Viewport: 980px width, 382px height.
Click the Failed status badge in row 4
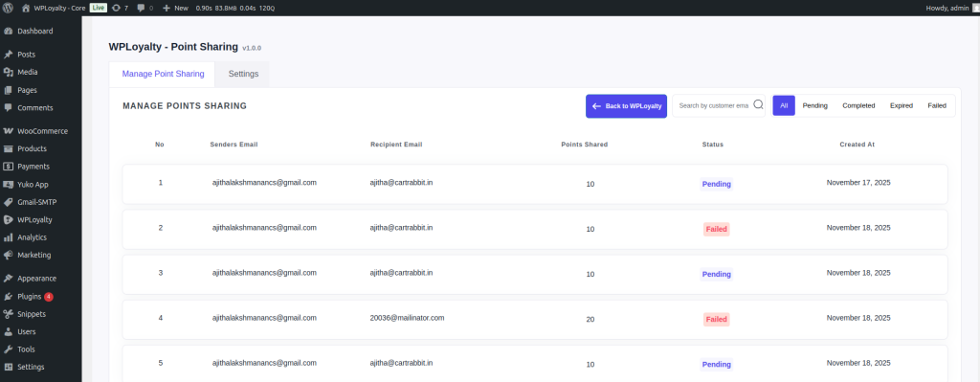tap(716, 319)
